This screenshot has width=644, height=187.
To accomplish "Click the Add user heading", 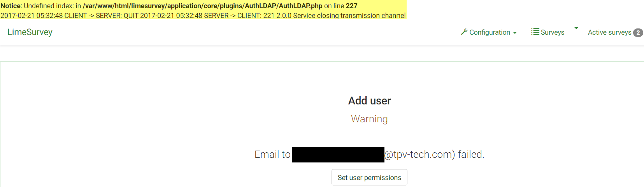I will (369, 101).
